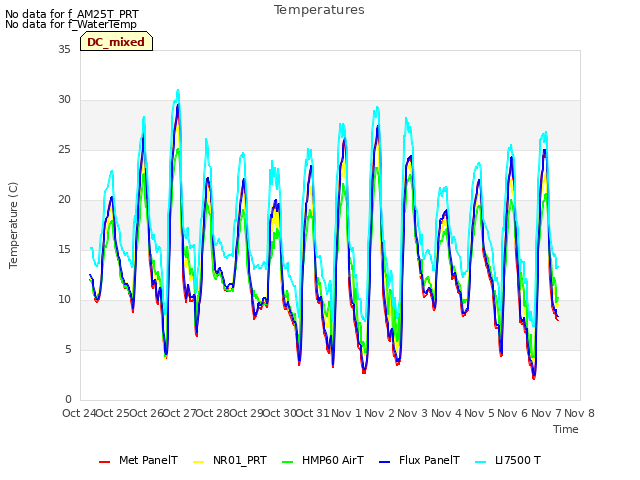
Task: Click the Oct 29 x-axis tick label
Action: [x=246, y=413]
